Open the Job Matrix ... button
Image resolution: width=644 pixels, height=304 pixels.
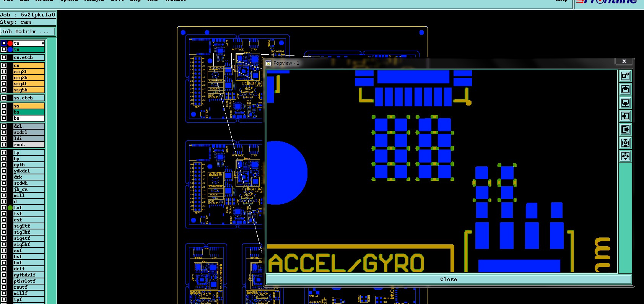point(28,32)
